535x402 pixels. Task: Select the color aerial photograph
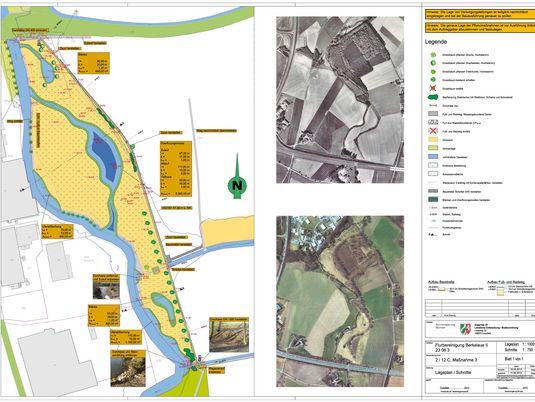340,301
